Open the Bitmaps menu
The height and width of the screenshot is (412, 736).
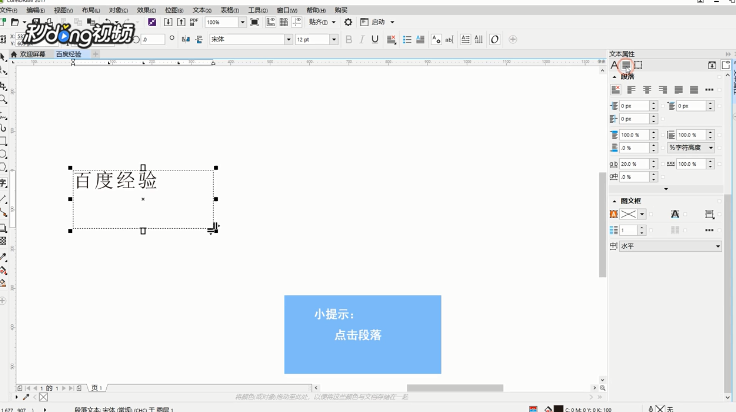(174, 10)
